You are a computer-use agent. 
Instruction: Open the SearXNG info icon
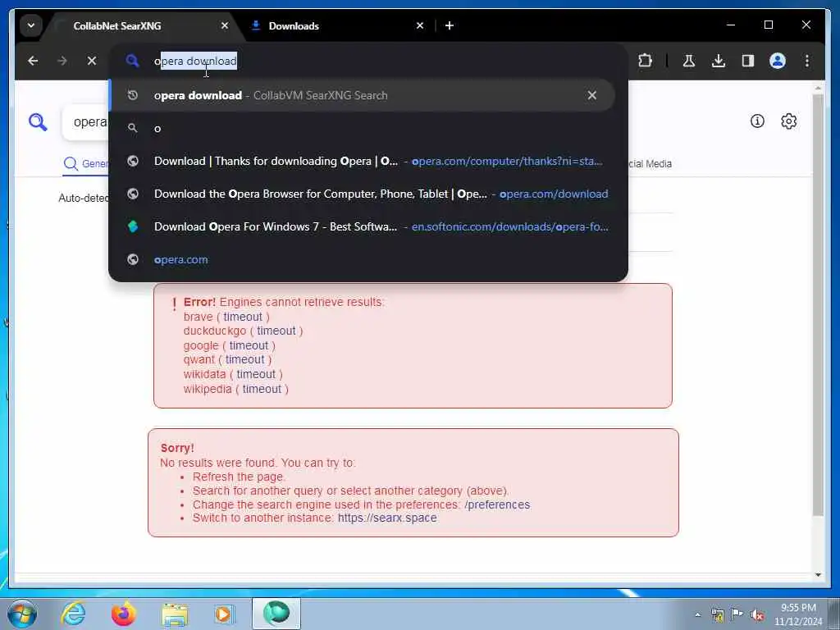757,121
